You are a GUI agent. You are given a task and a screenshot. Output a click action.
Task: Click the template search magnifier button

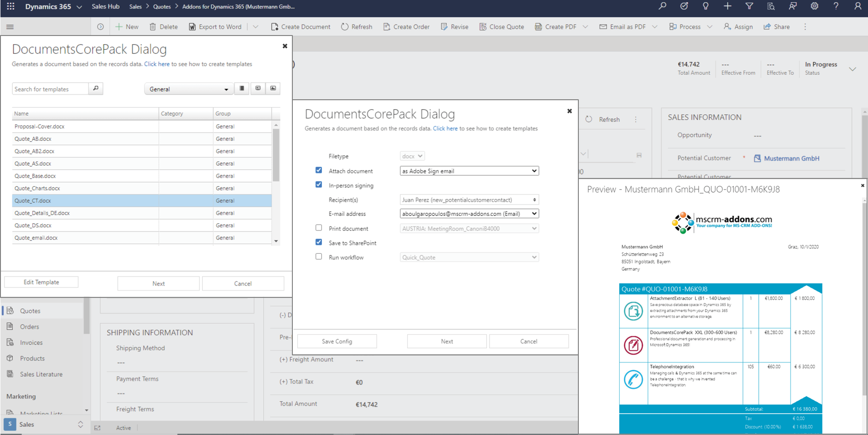tap(96, 88)
